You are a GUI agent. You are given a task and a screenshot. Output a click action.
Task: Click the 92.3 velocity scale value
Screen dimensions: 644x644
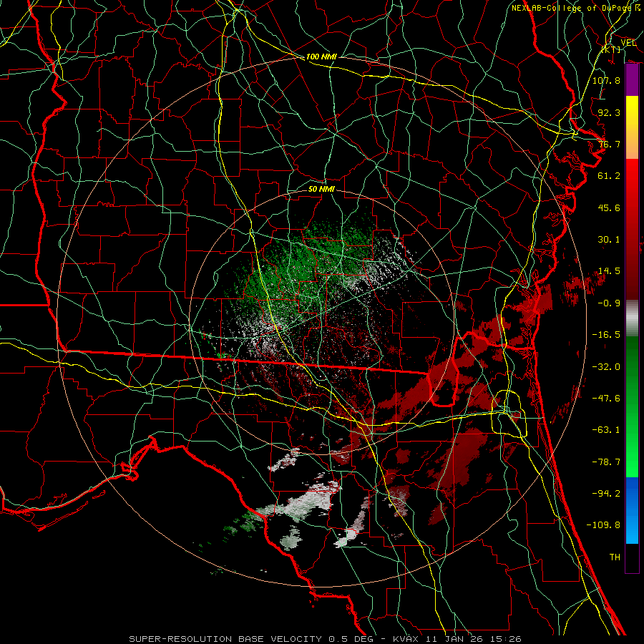click(x=609, y=112)
